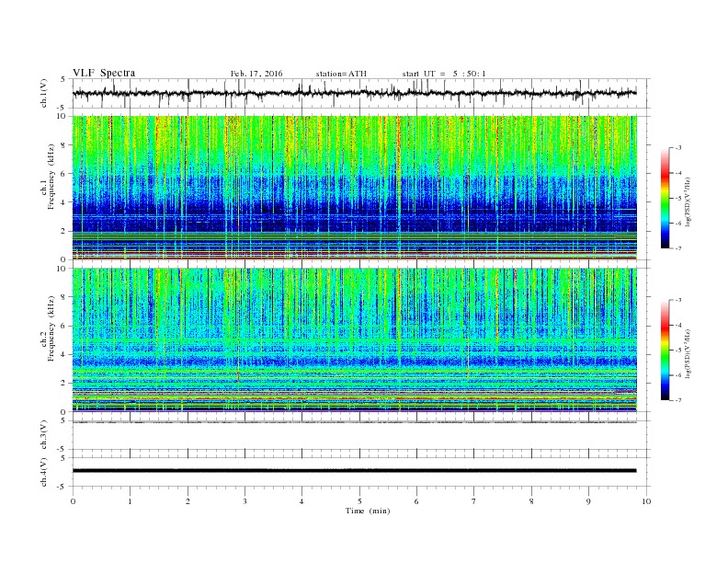Image resolution: width=728 pixels, height=563 pixels.
Task: Click the time axis tick label "0"
Action: tap(73, 501)
